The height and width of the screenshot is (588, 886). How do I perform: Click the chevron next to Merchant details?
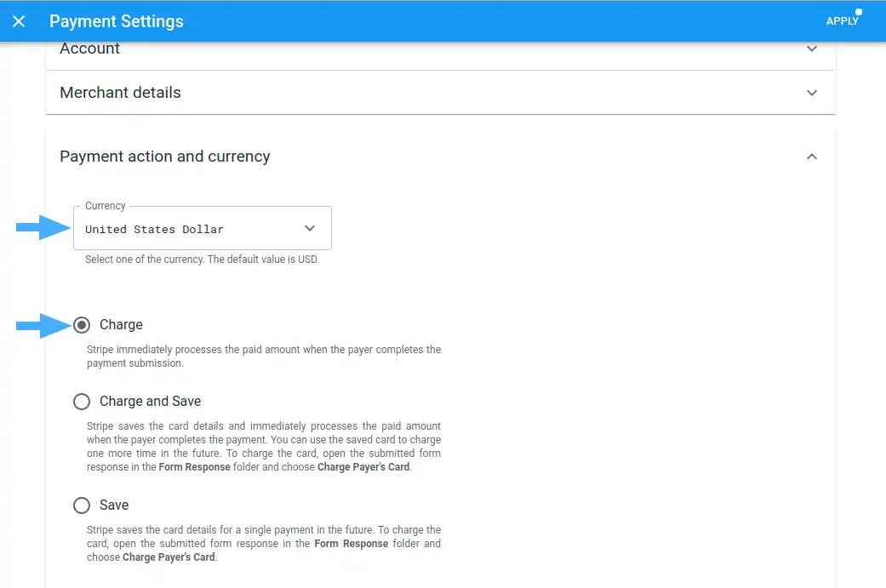click(x=812, y=93)
